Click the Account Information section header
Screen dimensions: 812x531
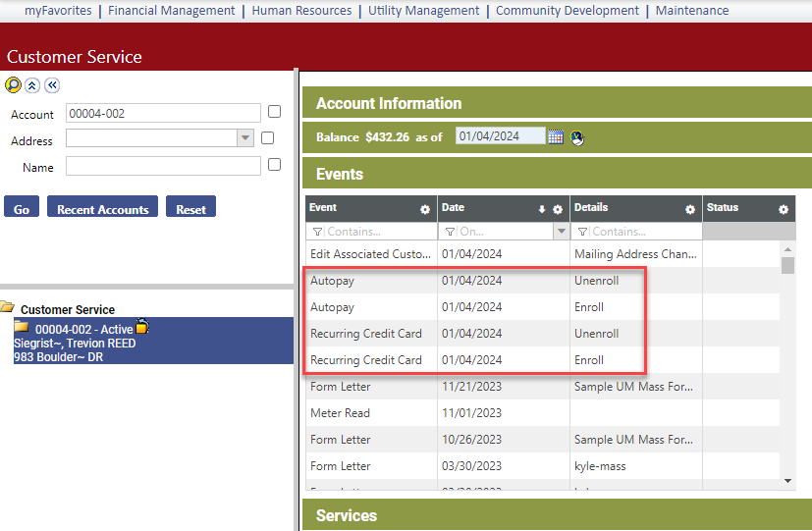point(557,102)
